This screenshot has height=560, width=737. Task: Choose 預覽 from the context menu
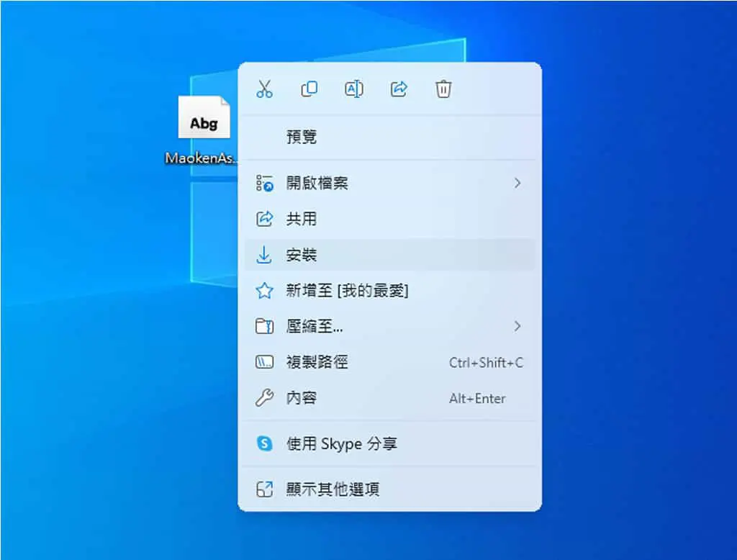(x=389, y=137)
